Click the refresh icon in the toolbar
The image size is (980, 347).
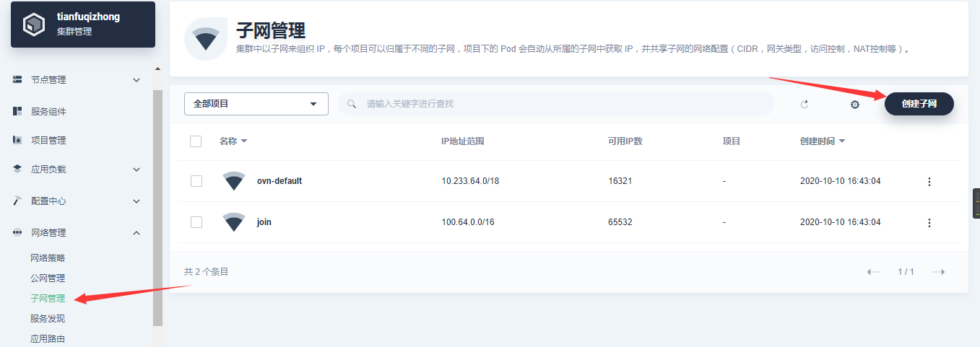click(805, 105)
